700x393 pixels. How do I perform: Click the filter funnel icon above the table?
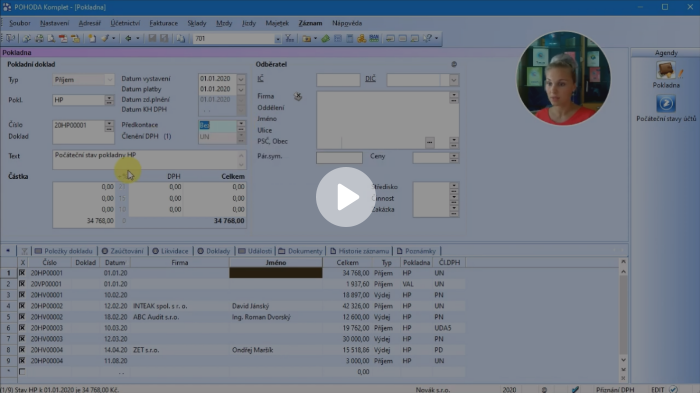[24, 251]
